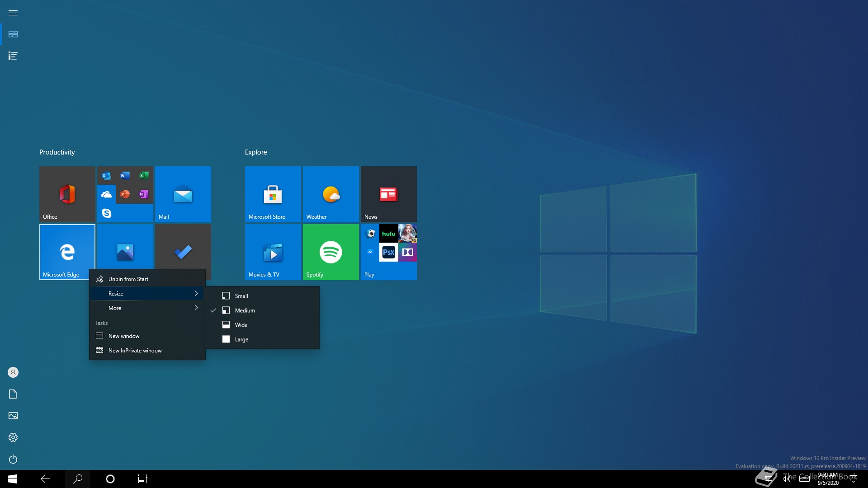This screenshot has height=488, width=868.
Task: Open Skype from the Office apps folder tile
Action: [x=106, y=213]
